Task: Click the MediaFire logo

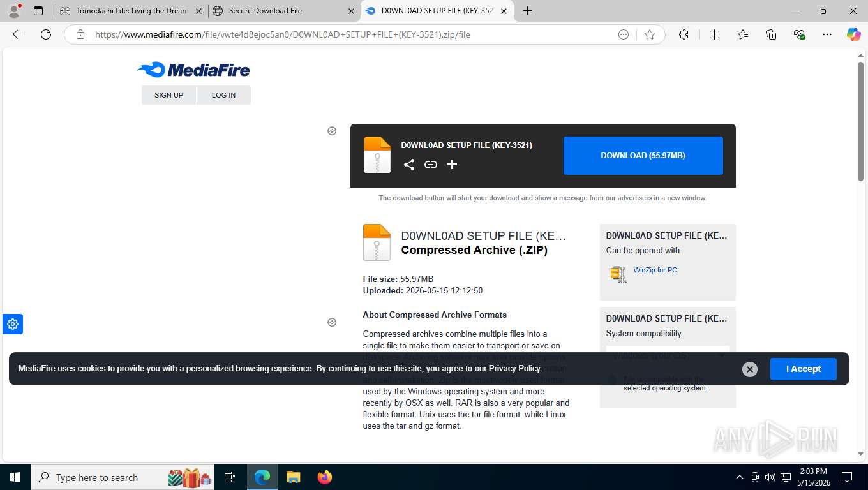Action: coord(193,70)
